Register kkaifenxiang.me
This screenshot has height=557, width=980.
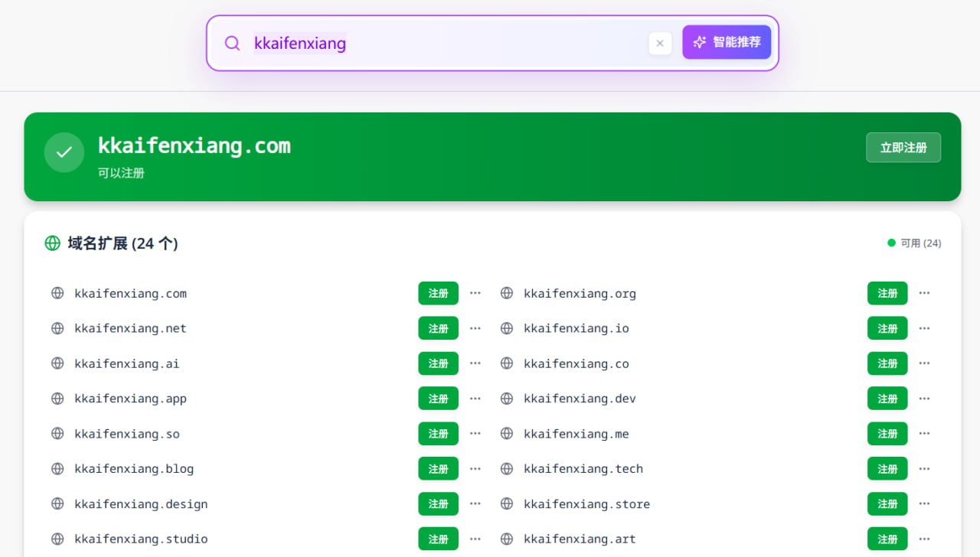pos(887,434)
